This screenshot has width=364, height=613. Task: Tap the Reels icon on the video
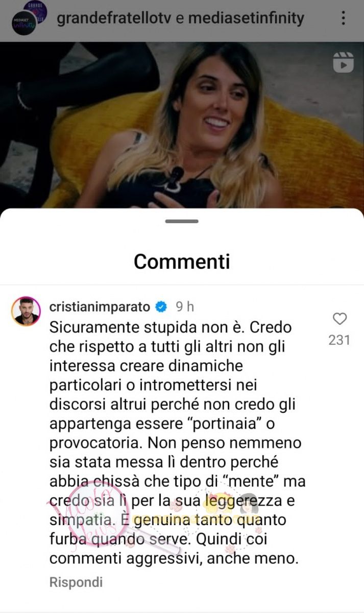(x=343, y=63)
